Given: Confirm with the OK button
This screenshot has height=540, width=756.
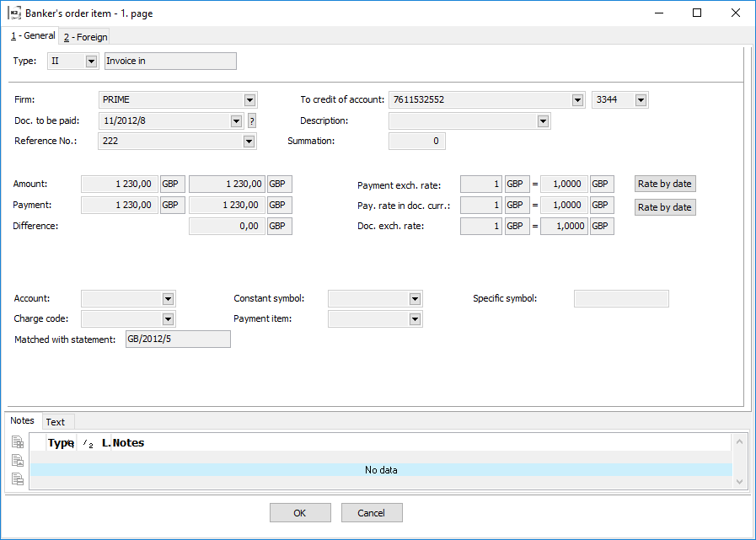Looking at the screenshot, I should 300,513.
